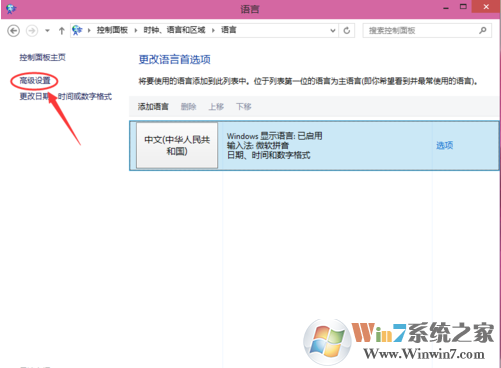The width and height of the screenshot is (501, 368).
Task: Click 更改语言首选项 heading text
Action: (174, 60)
